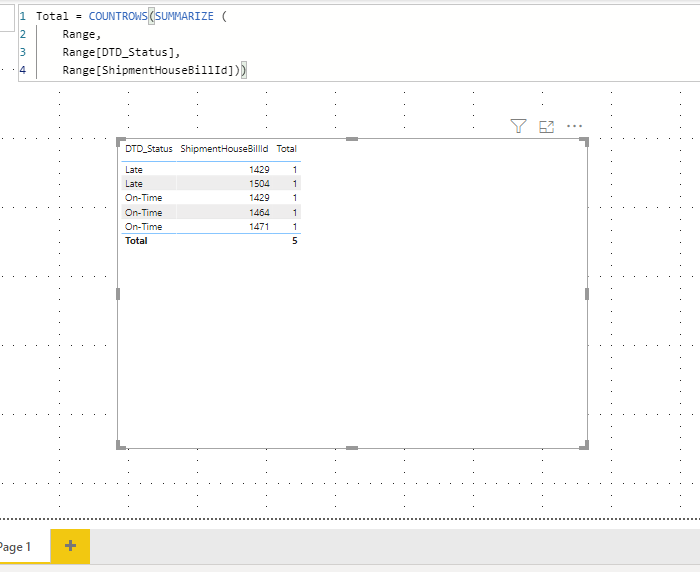Click formula line 2 containing Range,

click(82, 34)
